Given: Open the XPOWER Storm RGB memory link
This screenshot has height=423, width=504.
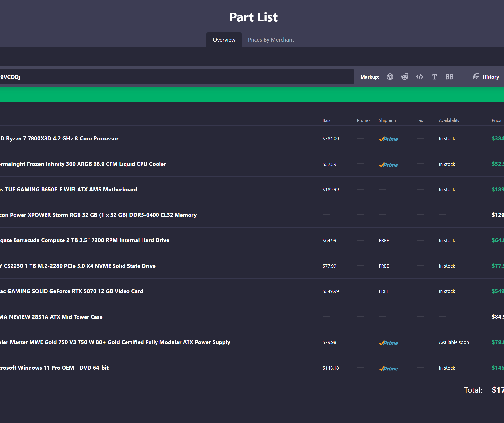Looking at the screenshot, I should point(98,215).
